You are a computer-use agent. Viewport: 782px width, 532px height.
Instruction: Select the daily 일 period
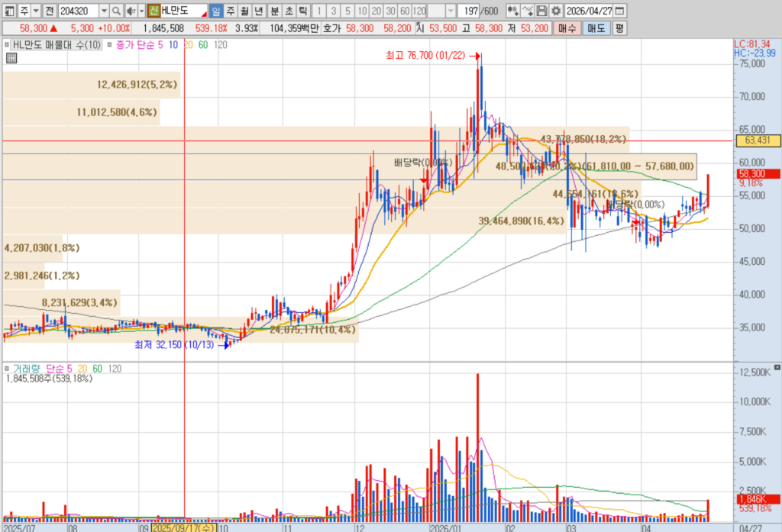tap(216, 11)
